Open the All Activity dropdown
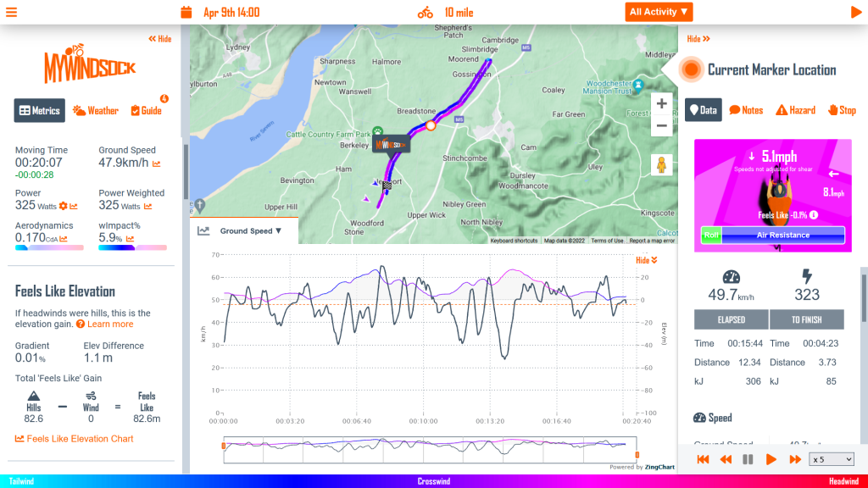 pos(659,12)
